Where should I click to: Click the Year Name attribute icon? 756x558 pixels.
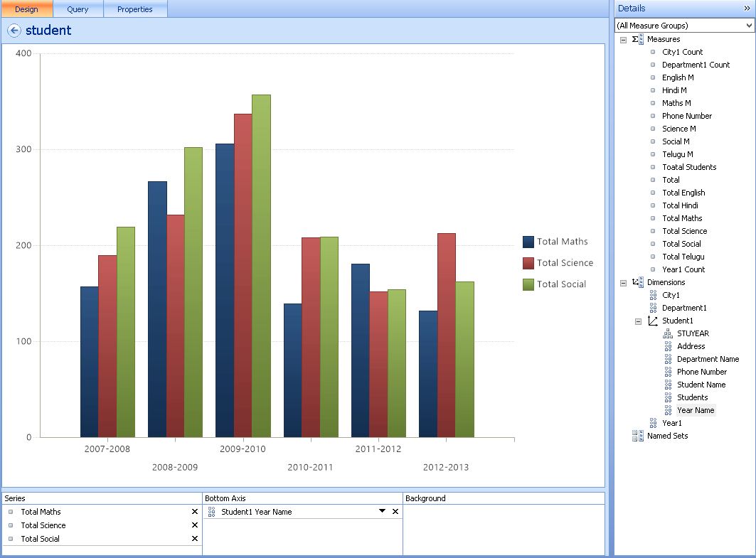pyautogui.click(x=667, y=410)
